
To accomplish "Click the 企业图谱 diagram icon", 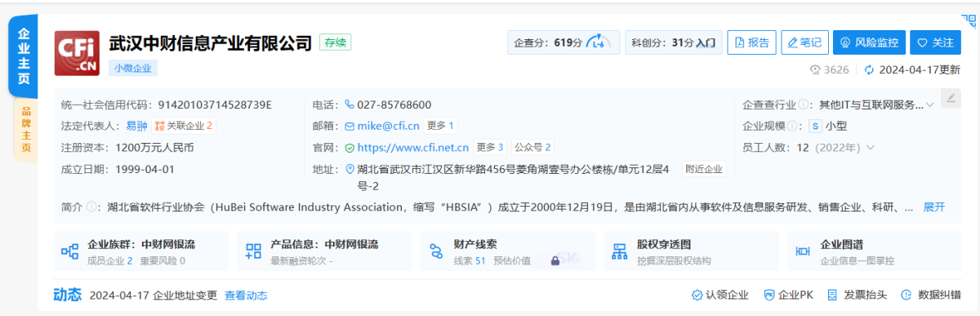I will [803, 251].
